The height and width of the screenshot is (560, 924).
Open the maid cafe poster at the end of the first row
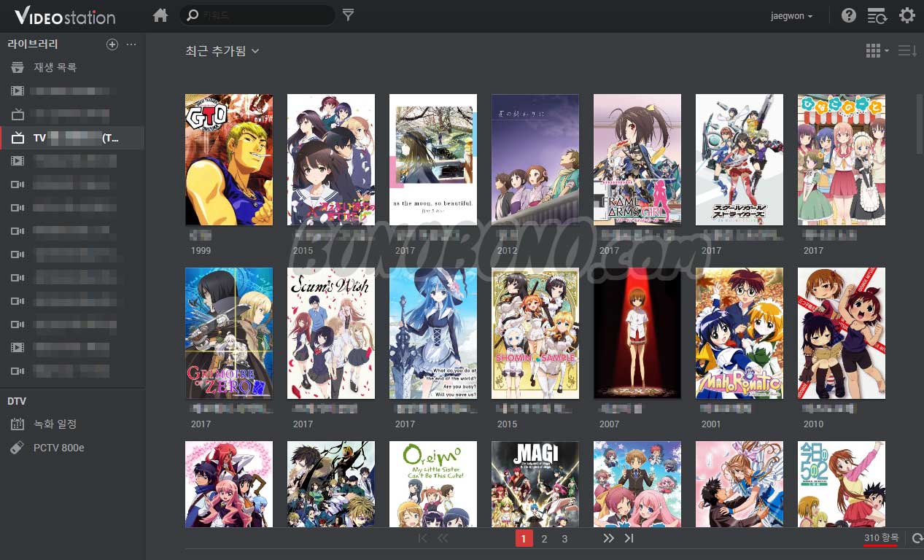click(842, 160)
